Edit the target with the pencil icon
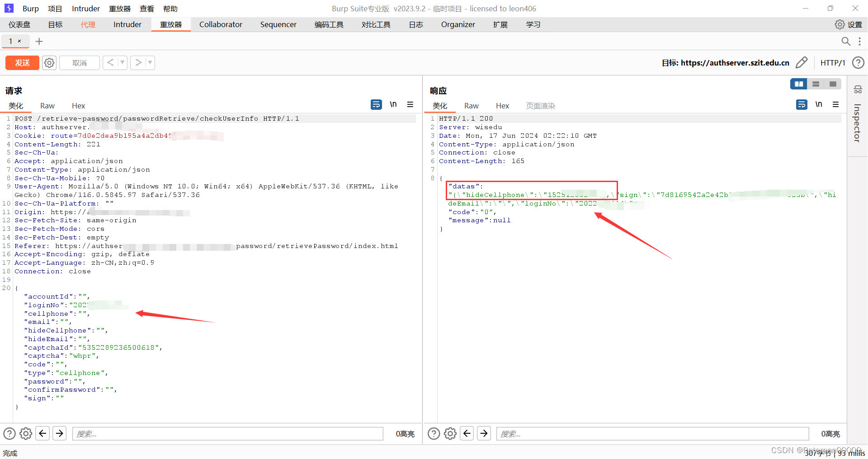The height and width of the screenshot is (459, 868). [802, 62]
